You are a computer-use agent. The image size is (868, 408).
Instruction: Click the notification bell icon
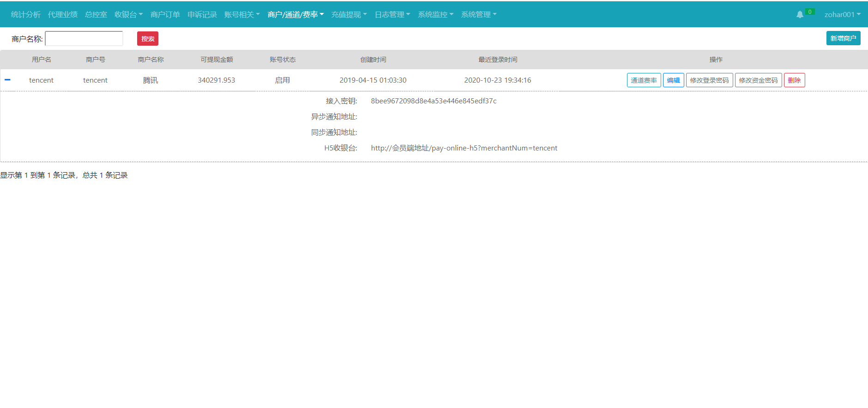pyautogui.click(x=800, y=15)
